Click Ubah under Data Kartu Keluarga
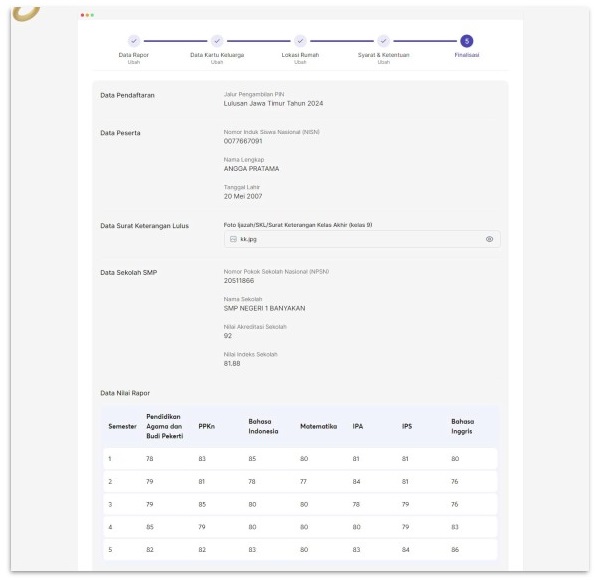This screenshot has width=601, height=580. [217, 62]
